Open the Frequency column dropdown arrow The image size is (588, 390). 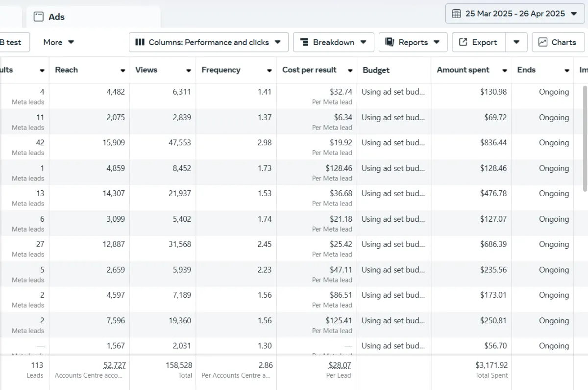click(269, 71)
